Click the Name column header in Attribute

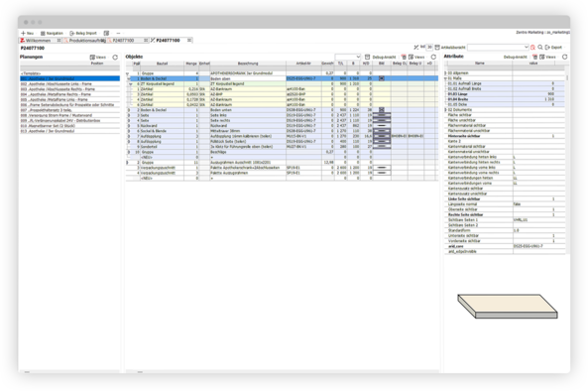(x=479, y=64)
